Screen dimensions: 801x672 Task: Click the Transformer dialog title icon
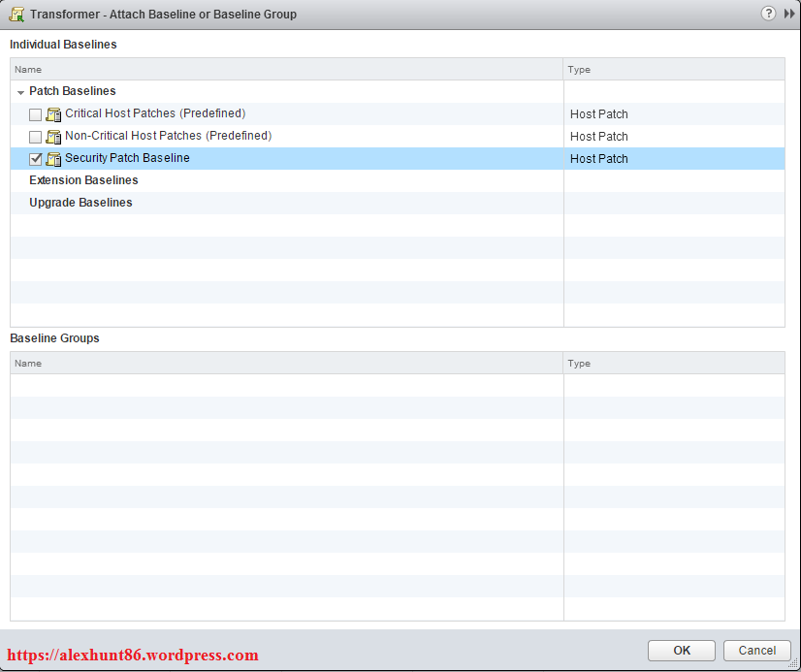pos(16,15)
